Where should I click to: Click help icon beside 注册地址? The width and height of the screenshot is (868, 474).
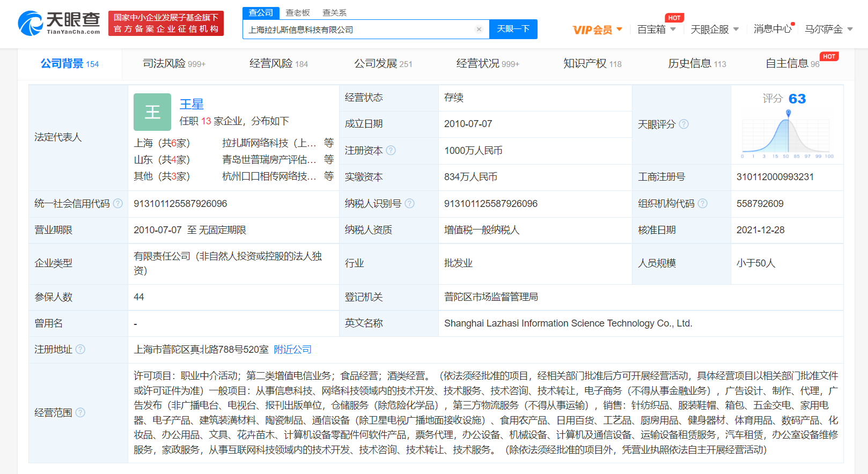[x=80, y=350]
